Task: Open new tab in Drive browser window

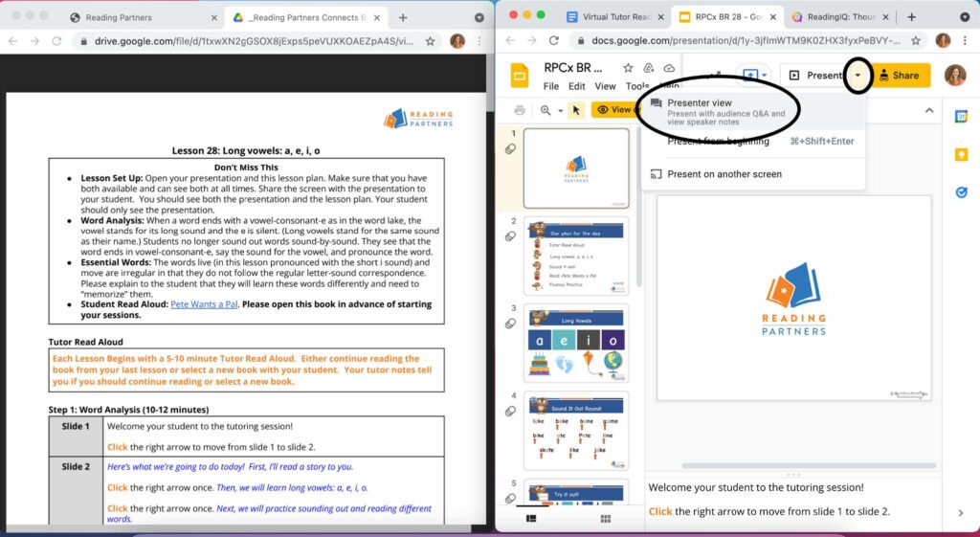Action: (x=403, y=17)
